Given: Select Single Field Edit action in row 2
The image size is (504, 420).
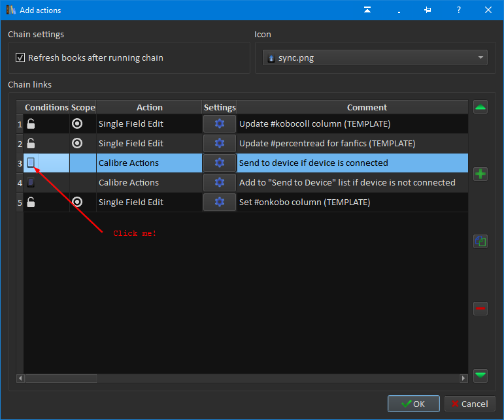Looking at the screenshot, I should [149, 143].
